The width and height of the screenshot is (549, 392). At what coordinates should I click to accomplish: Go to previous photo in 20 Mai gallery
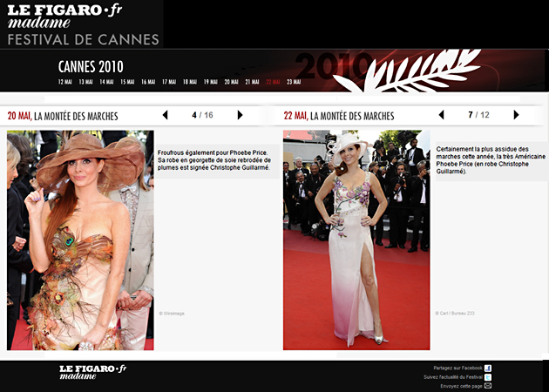[x=165, y=115]
